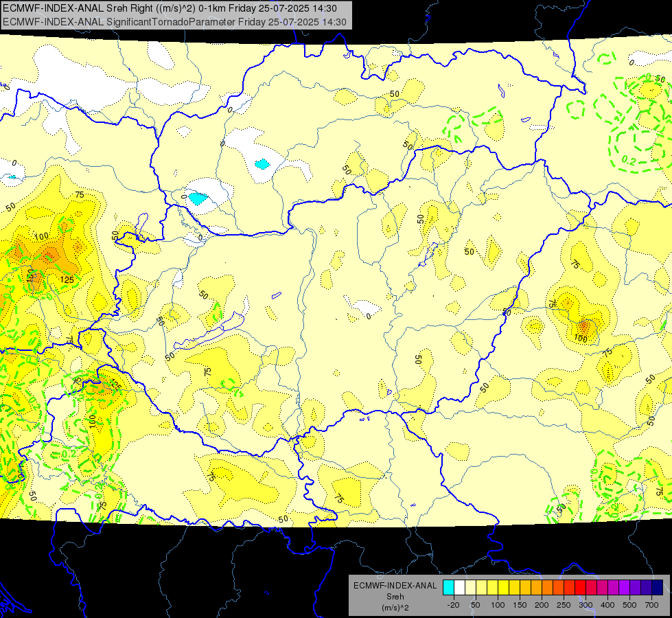Screen dimensions: 672x618
Task: Click the SignificantTornadoParameter title line
Action: click(174, 22)
